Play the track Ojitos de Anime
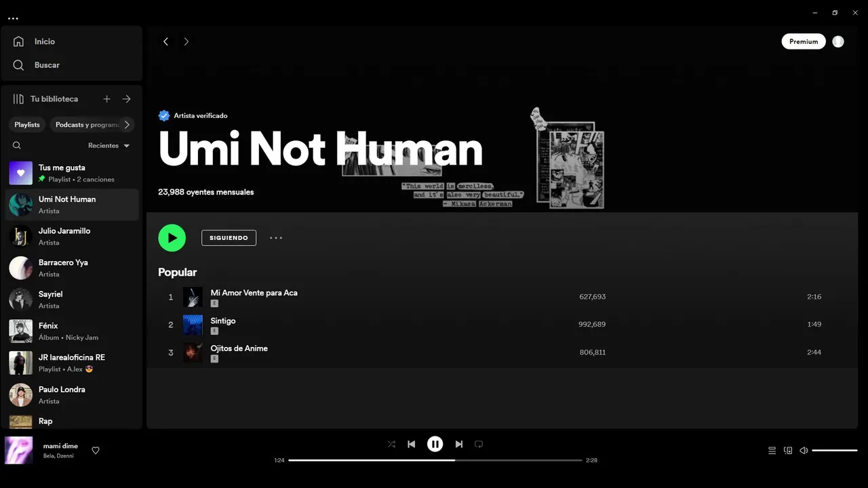The image size is (868, 488). [502, 352]
